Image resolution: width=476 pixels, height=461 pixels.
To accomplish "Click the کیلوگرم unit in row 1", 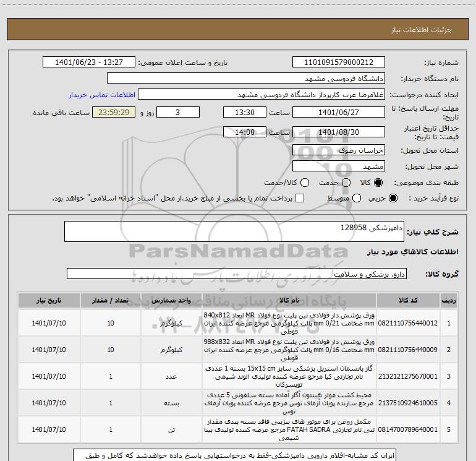I will pyautogui.click(x=171, y=324).
